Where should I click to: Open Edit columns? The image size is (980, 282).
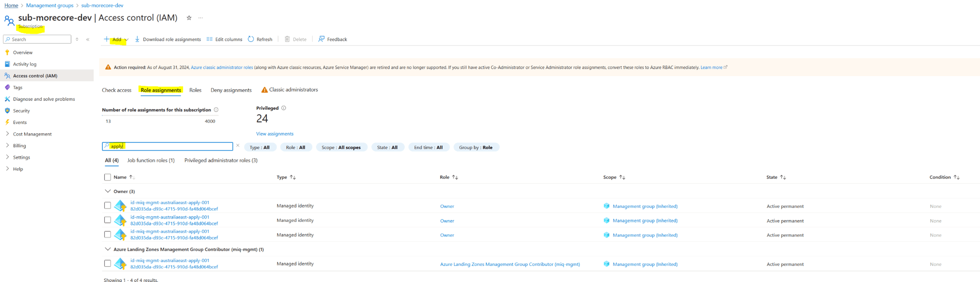pyautogui.click(x=225, y=39)
